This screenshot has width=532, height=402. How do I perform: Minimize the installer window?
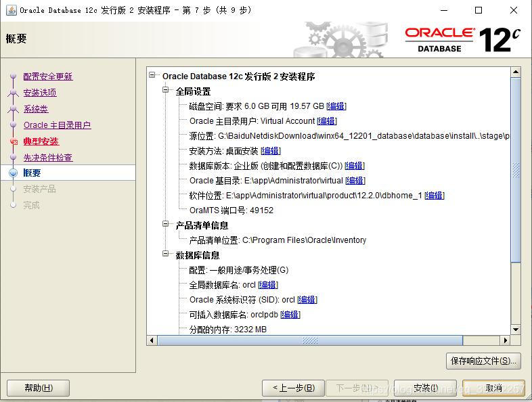444,10
